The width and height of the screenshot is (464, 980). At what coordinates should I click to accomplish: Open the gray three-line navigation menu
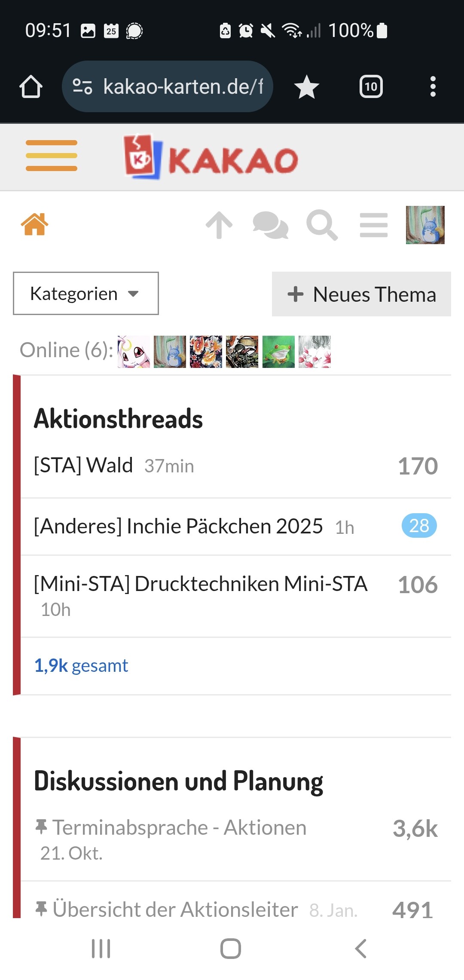374,225
